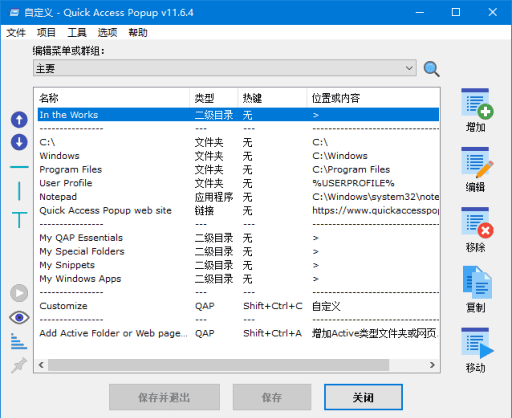Screen dimensions: 512x418
Task: Maximize the Quick Access Popup window
Action: (x=456, y=12)
